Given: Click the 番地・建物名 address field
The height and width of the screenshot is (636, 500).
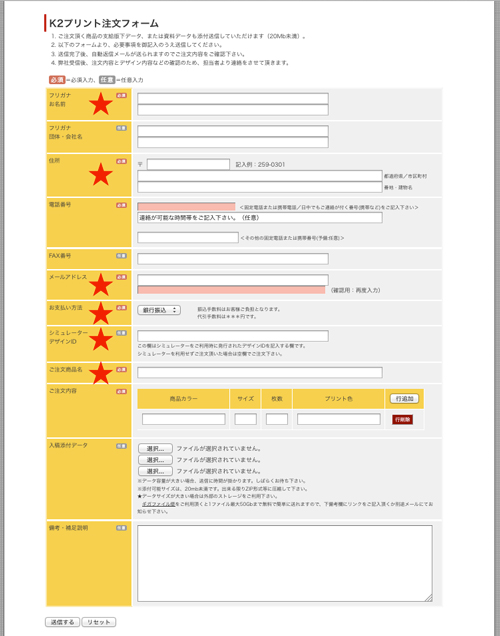Looking at the screenshot, I should pos(260,187).
